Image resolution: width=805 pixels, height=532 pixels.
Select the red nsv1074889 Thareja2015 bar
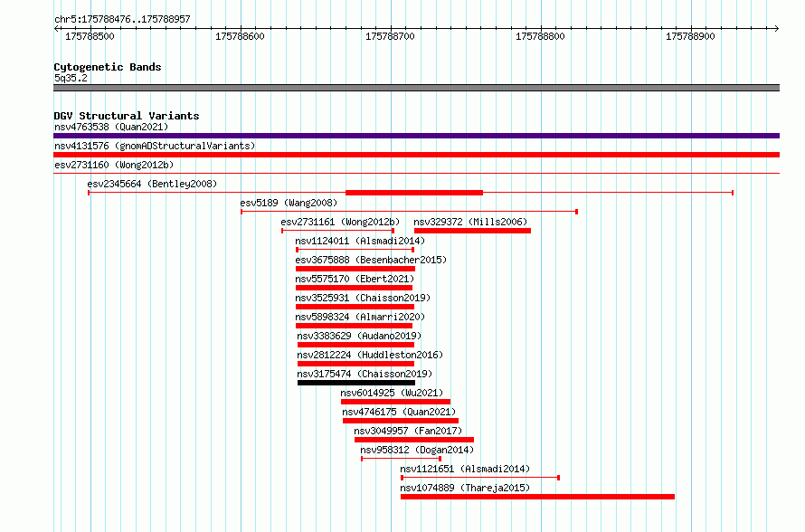(537, 497)
